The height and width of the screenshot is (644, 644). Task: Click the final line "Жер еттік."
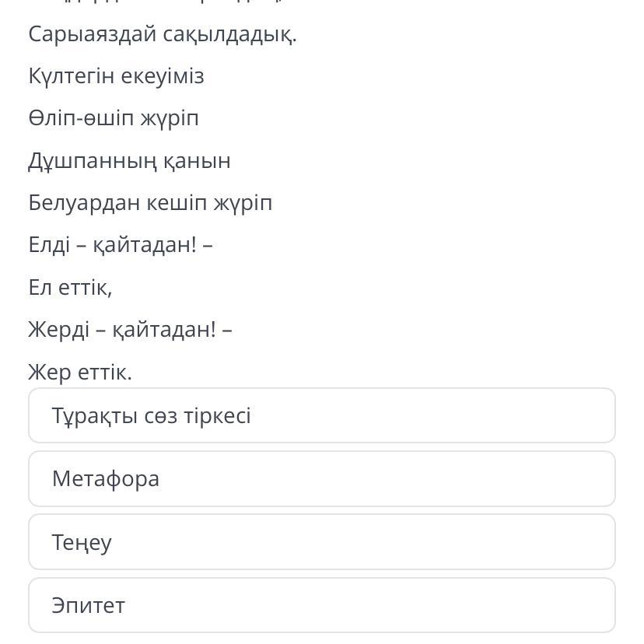pos(80,373)
